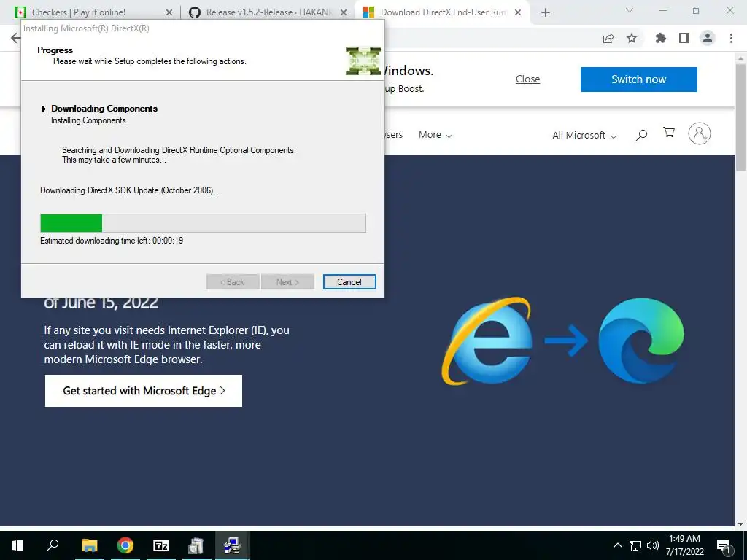The height and width of the screenshot is (560, 747).
Task: Open File Explorer from the taskbar
Action: pos(89,545)
